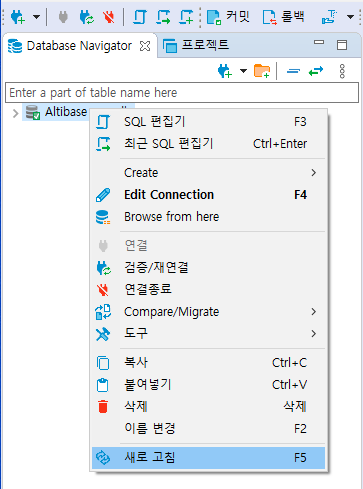363x489 pixels.
Task: Toggle Link with Editor arrows icon
Action: click(x=316, y=71)
